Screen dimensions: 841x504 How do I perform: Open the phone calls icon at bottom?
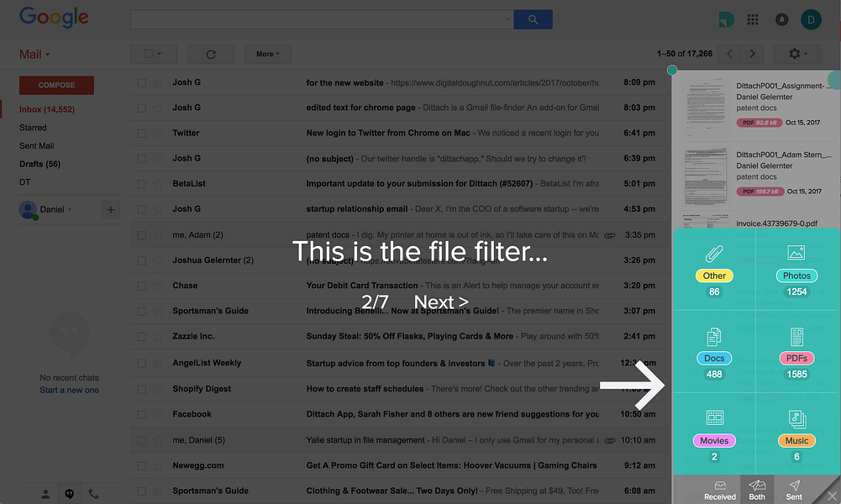93,494
